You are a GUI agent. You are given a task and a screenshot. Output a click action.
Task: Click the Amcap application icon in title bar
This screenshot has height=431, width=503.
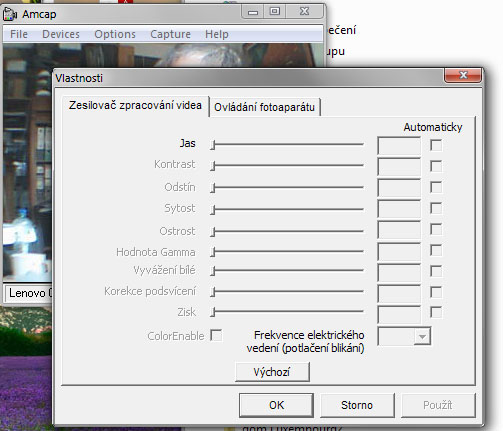[10, 14]
